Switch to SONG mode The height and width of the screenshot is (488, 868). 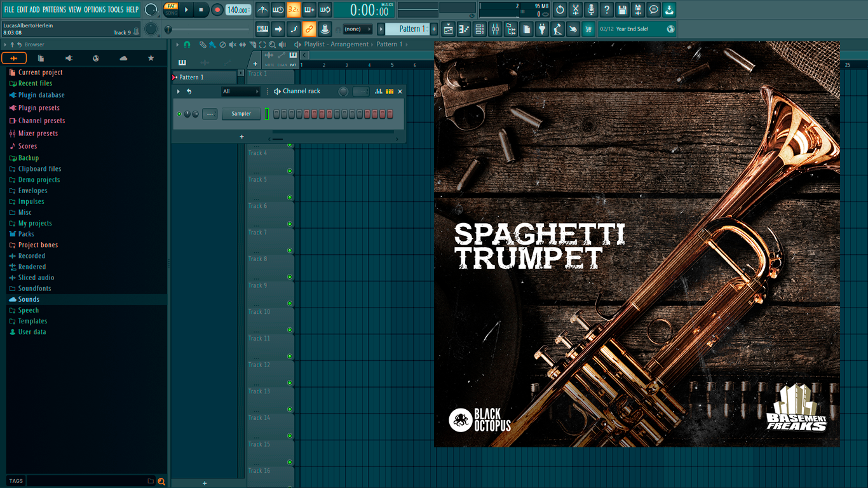[x=171, y=13]
